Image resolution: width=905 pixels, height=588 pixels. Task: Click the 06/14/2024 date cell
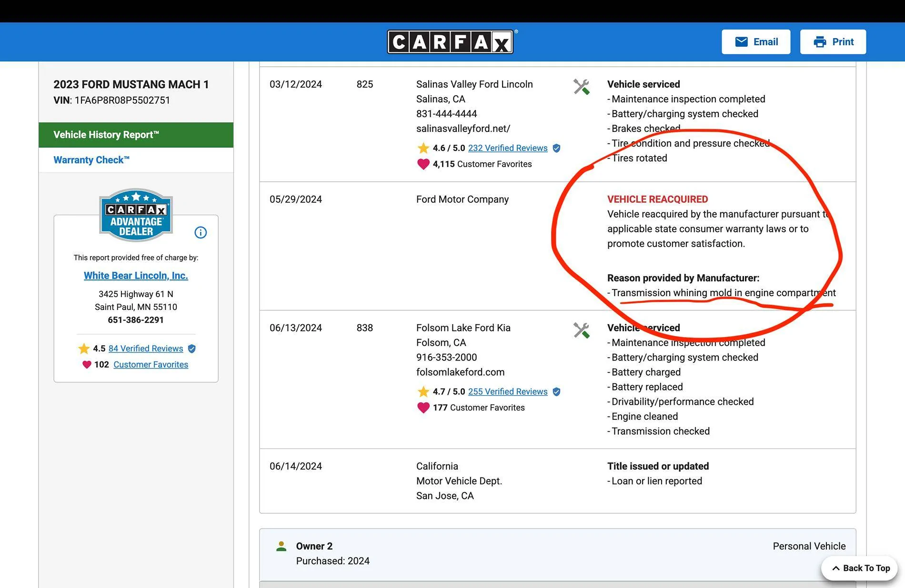[x=296, y=466]
